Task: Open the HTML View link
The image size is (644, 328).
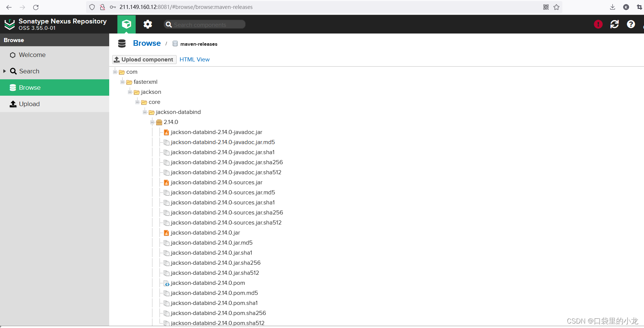Action: coord(195,60)
